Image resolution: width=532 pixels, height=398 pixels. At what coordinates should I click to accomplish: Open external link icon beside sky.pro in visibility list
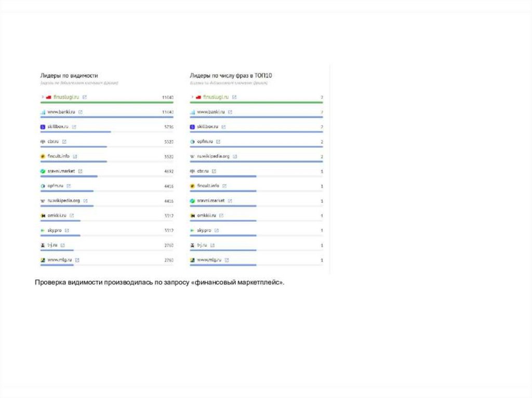(67, 230)
